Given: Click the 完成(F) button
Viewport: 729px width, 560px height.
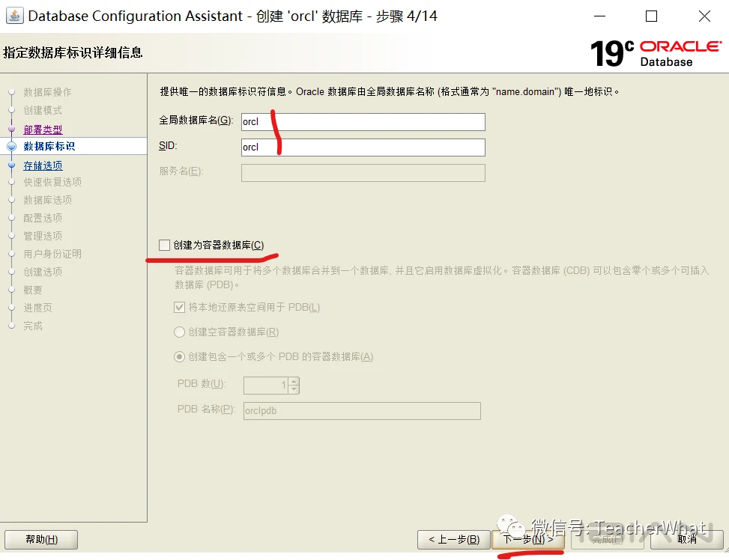Looking at the screenshot, I should point(607,540).
